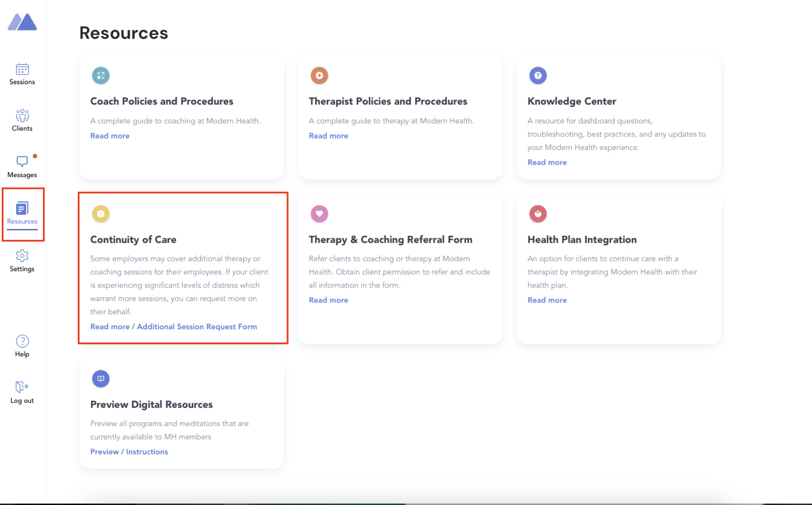Open the Additional Session Request Form
Viewport: 812px width, 505px height.
(197, 326)
